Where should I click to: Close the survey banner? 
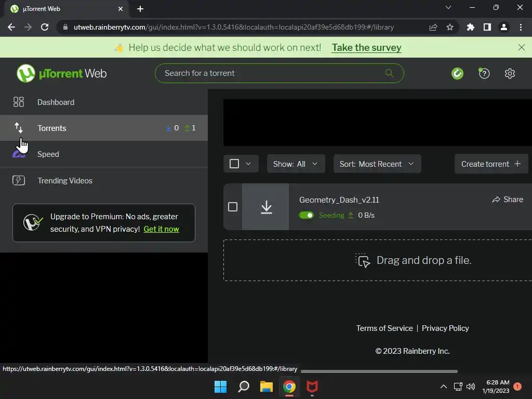[522, 47]
